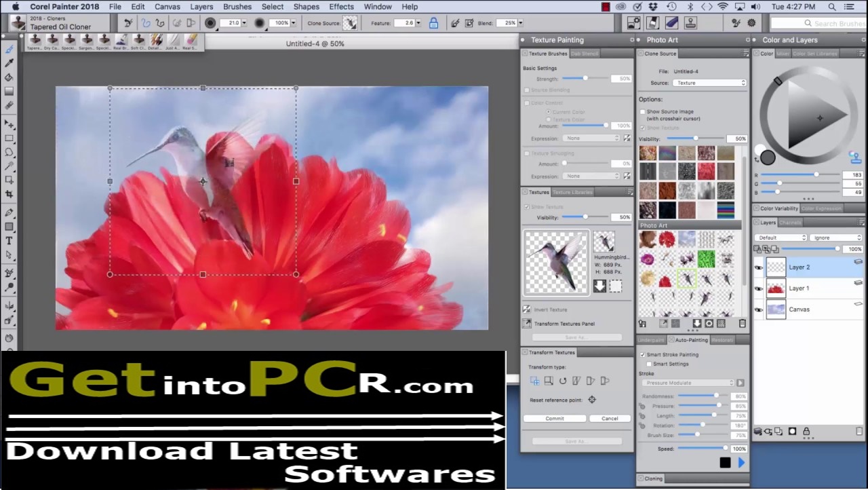Open the Apple menu
Screen dimensions: 868x490
coord(15,7)
